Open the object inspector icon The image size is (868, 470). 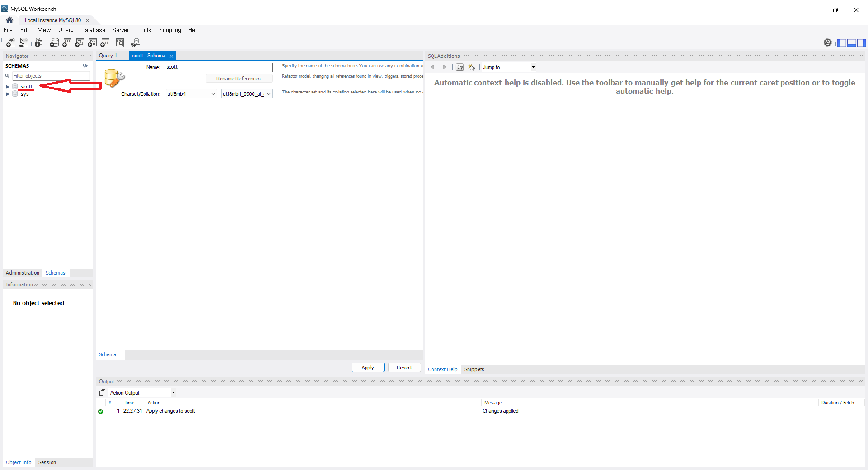[39, 42]
